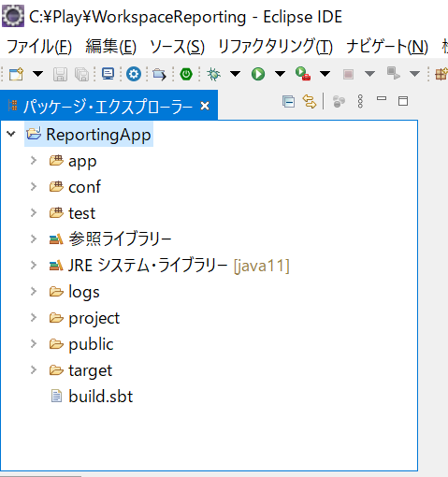Expand the conf source folder

tap(34, 187)
